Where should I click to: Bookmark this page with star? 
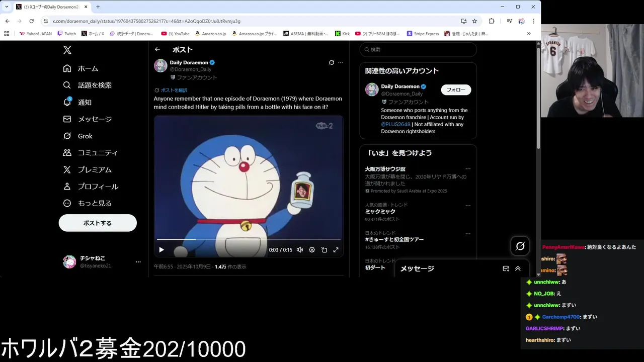(474, 21)
